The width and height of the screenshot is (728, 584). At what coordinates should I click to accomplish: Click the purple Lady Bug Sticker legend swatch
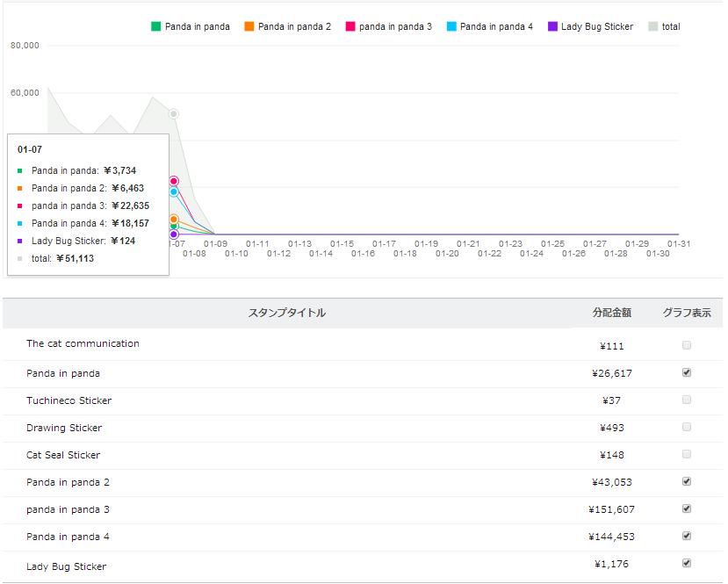tap(552, 26)
